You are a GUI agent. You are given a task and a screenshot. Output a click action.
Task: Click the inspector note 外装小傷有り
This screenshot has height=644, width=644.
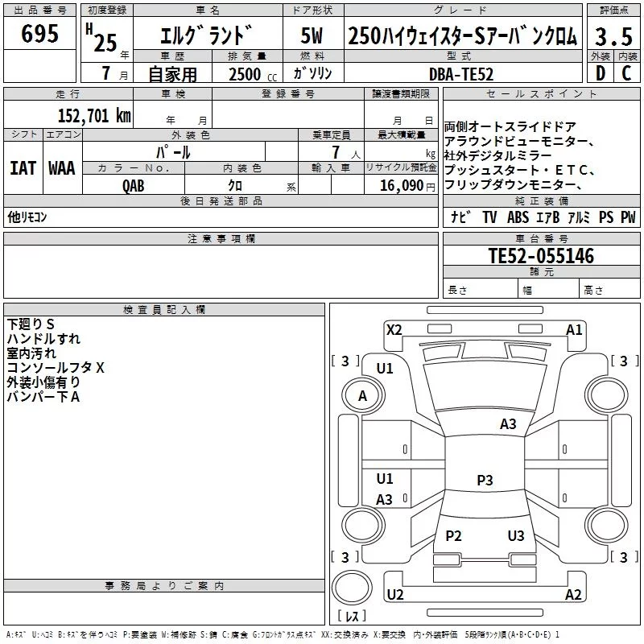click(43, 382)
